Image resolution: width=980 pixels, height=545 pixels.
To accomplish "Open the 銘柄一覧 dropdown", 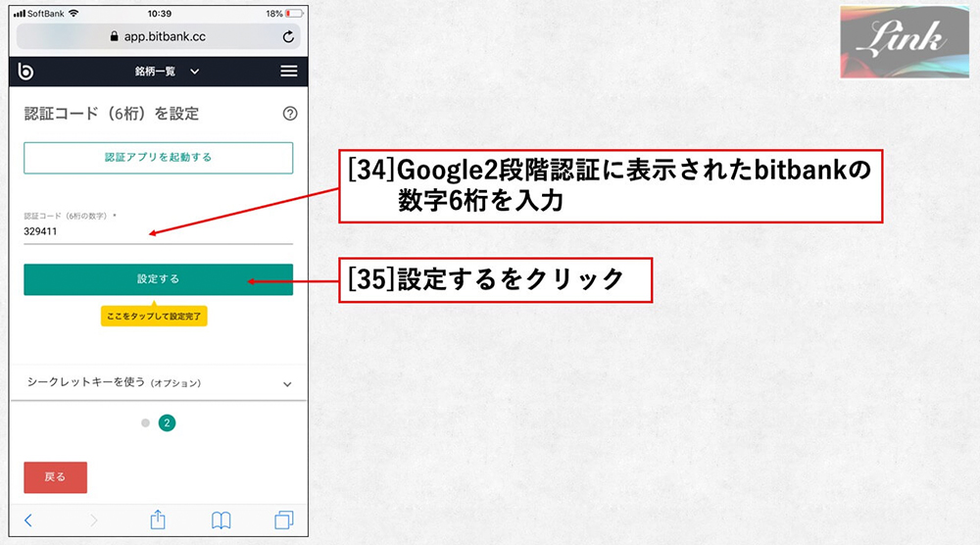I will tap(167, 72).
